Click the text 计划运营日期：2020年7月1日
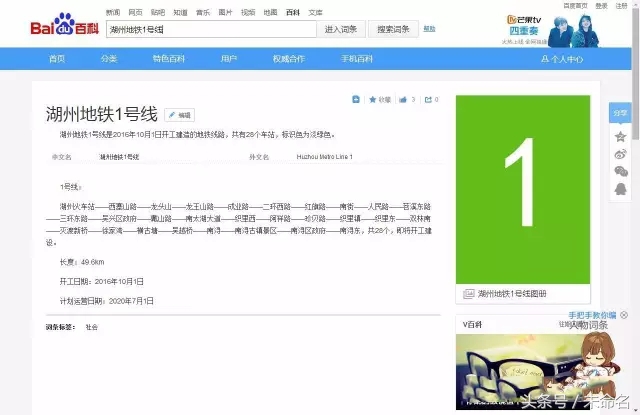This screenshot has height=415, width=640. click(x=107, y=301)
